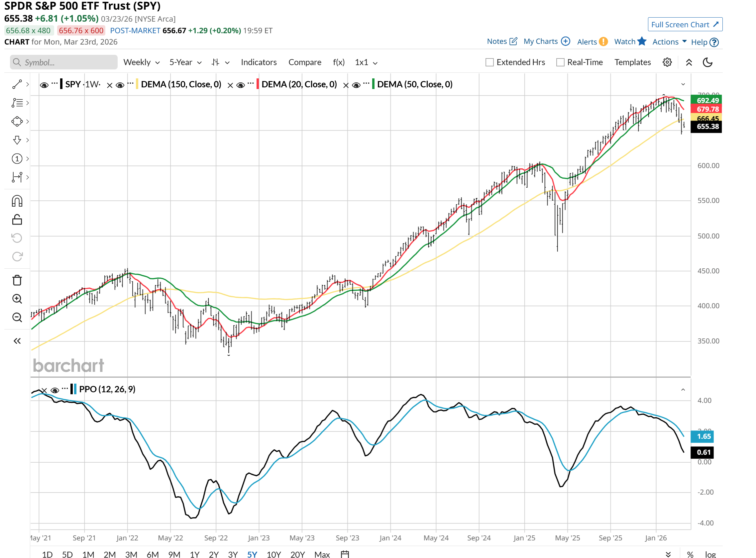Select the trend line drawing tool
756x558 pixels.
(x=17, y=84)
